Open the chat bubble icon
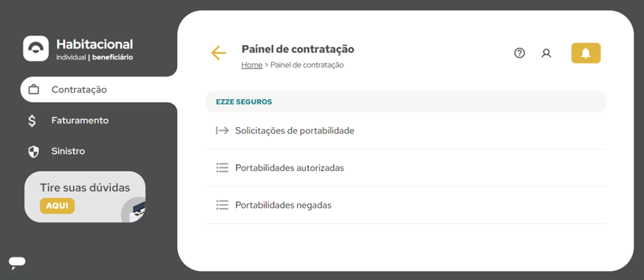This screenshot has width=644, height=280. (17, 262)
